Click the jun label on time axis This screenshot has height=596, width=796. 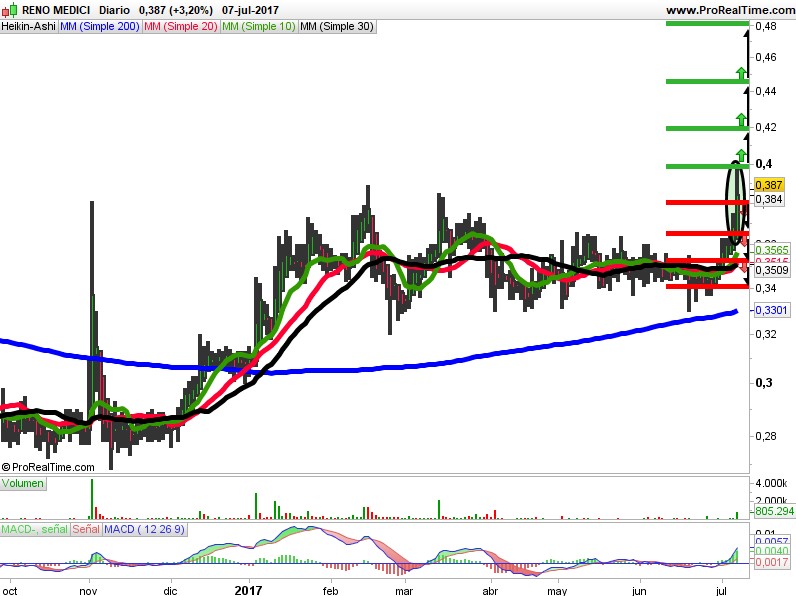click(x=639, y=591)
